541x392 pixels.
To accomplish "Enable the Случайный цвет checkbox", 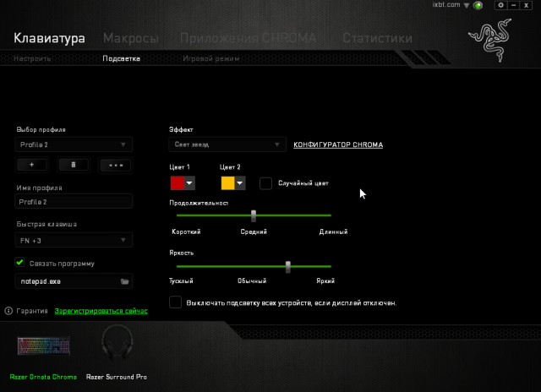I will (x=265, y=182).
